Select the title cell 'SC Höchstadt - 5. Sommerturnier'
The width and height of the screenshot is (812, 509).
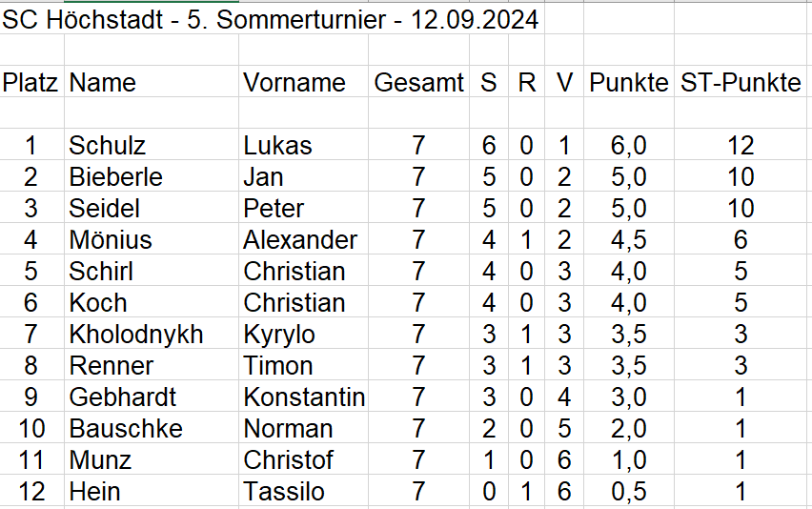(270, 21)
